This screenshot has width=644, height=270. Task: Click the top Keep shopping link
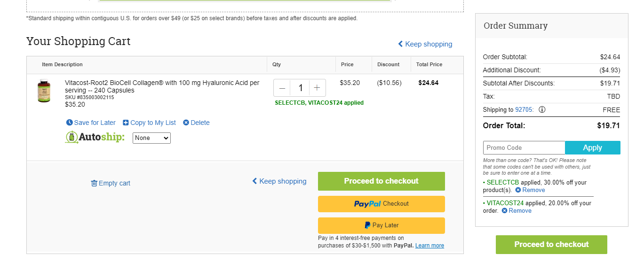click(x=425, y=44)
